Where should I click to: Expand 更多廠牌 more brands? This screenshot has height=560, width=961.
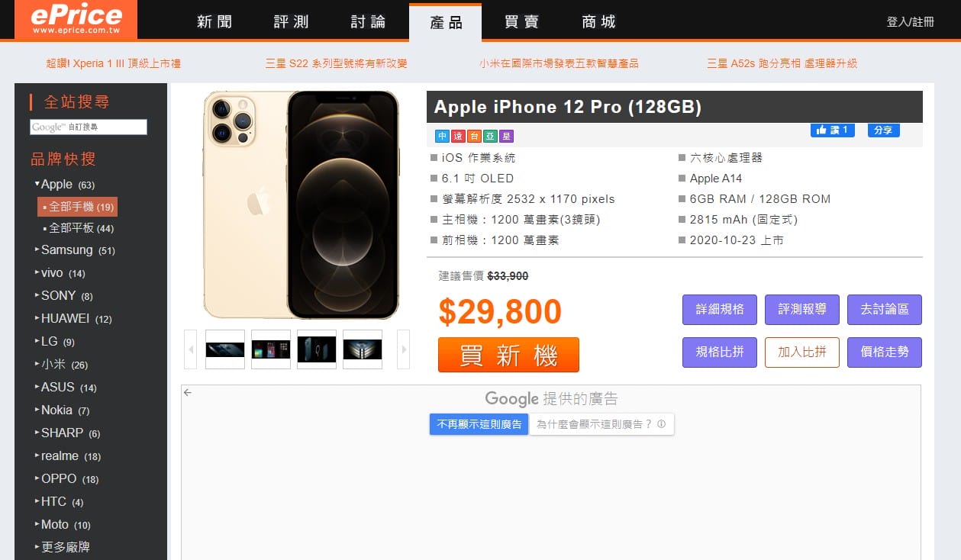pos(62,547)
